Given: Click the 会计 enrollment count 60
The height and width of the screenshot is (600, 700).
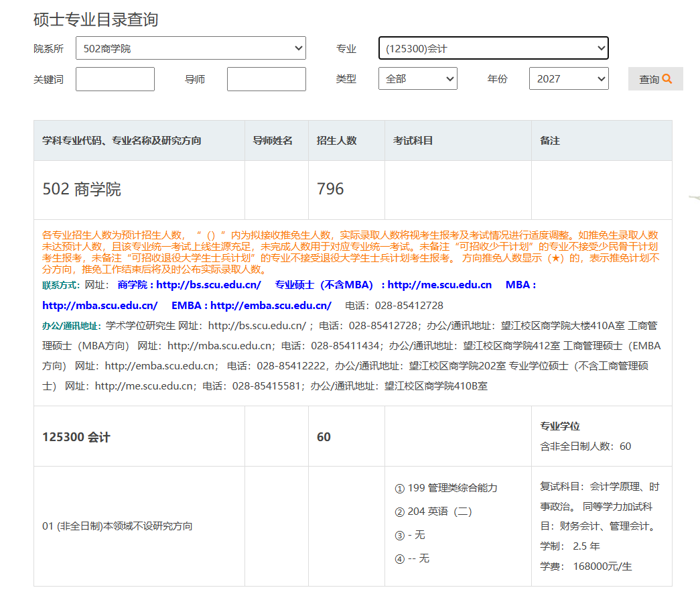Looking at the screenshot, I should pos(324,437).
